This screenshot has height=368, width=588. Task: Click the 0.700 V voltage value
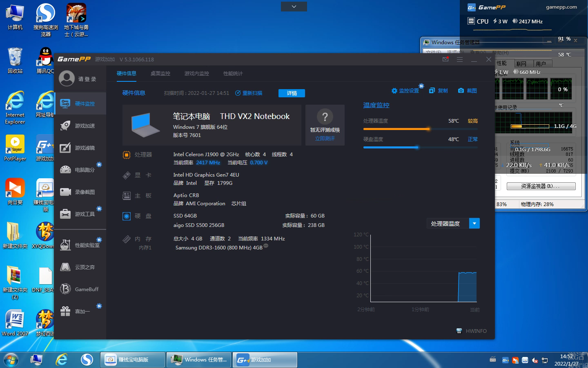point(259,163)
